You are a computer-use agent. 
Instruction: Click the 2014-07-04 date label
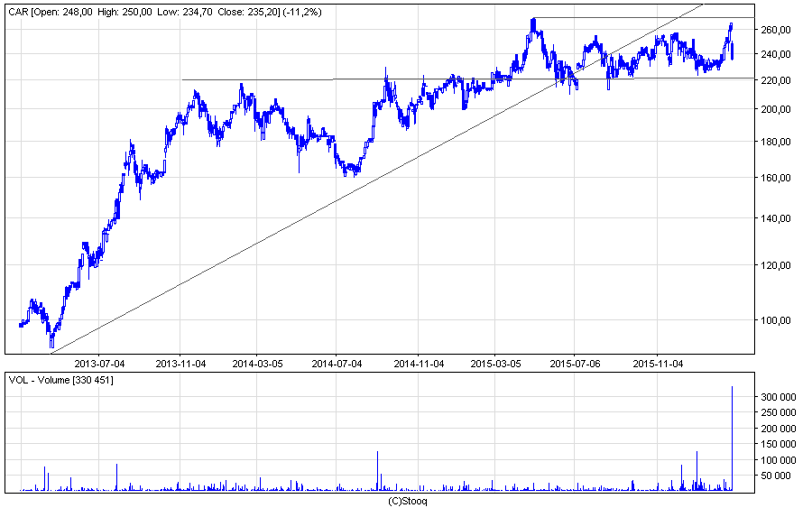pos(337,364)
